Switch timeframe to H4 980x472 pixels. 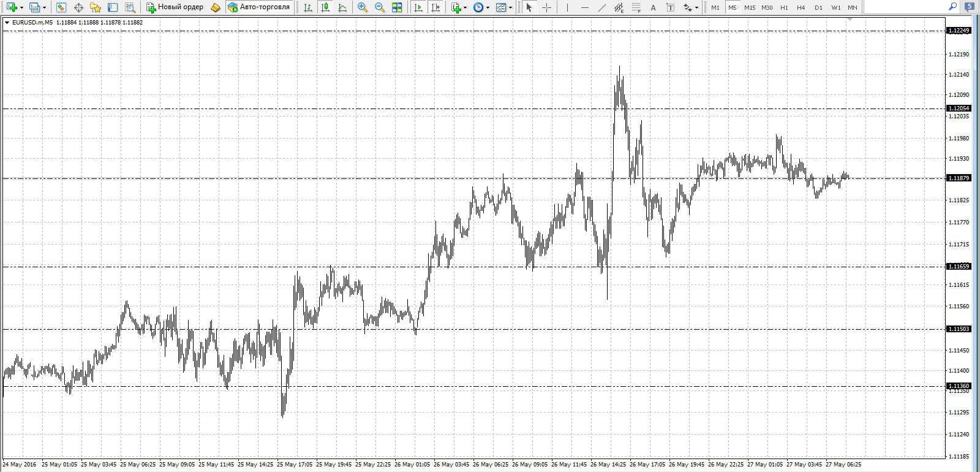[x=801, y=7]
